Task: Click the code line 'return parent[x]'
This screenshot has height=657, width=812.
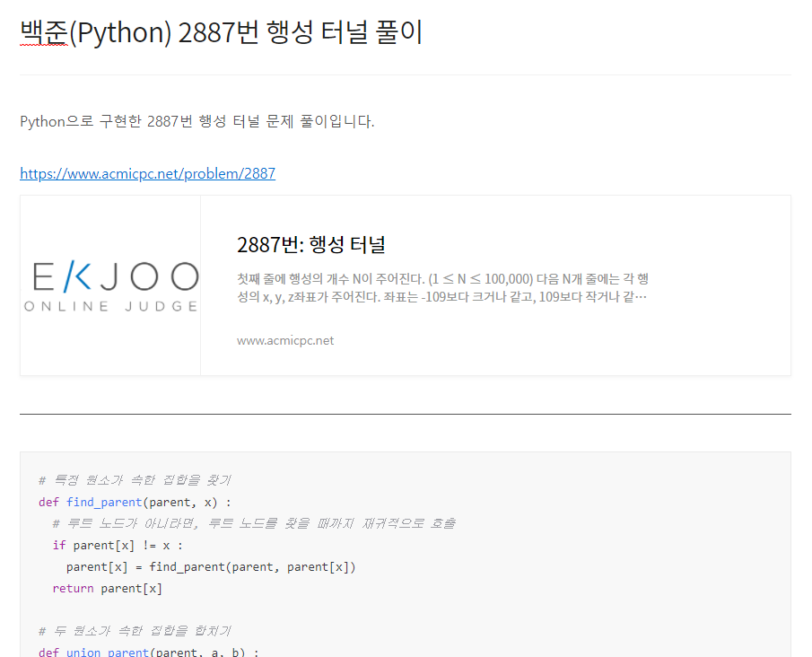Action: tap(107, 589)
